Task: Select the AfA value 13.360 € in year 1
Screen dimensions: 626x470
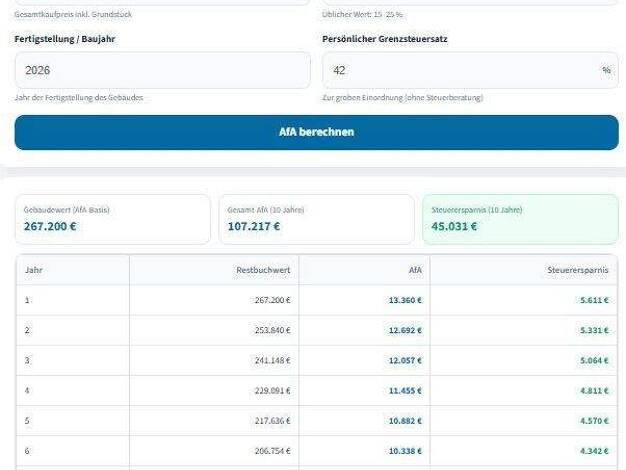Action: [405, 300]
